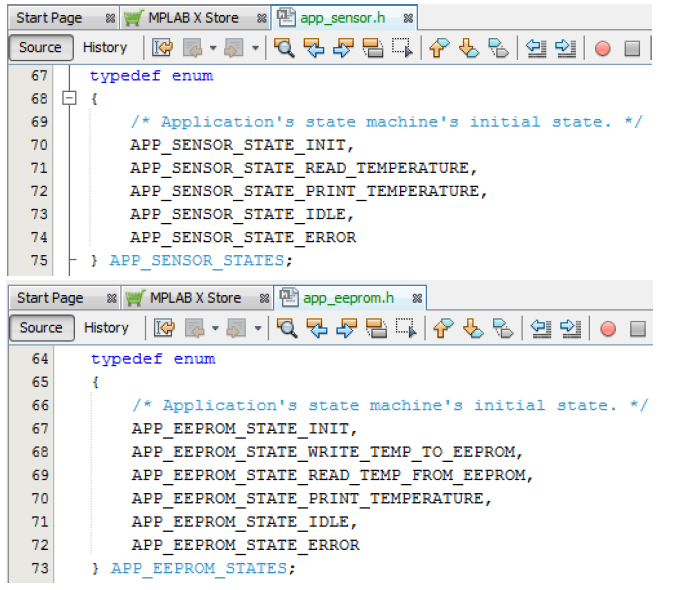Toggle bookmark in app_eeprom.h toolbar
Screen dimensions: 695x590
(503, 328)
